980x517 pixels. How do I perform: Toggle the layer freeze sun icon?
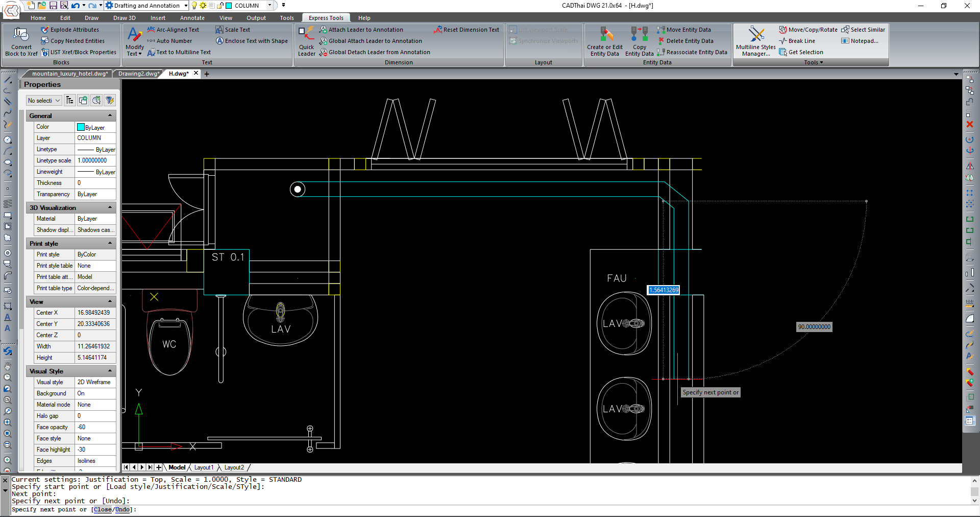pyautogui.click(x=203, y=6)
